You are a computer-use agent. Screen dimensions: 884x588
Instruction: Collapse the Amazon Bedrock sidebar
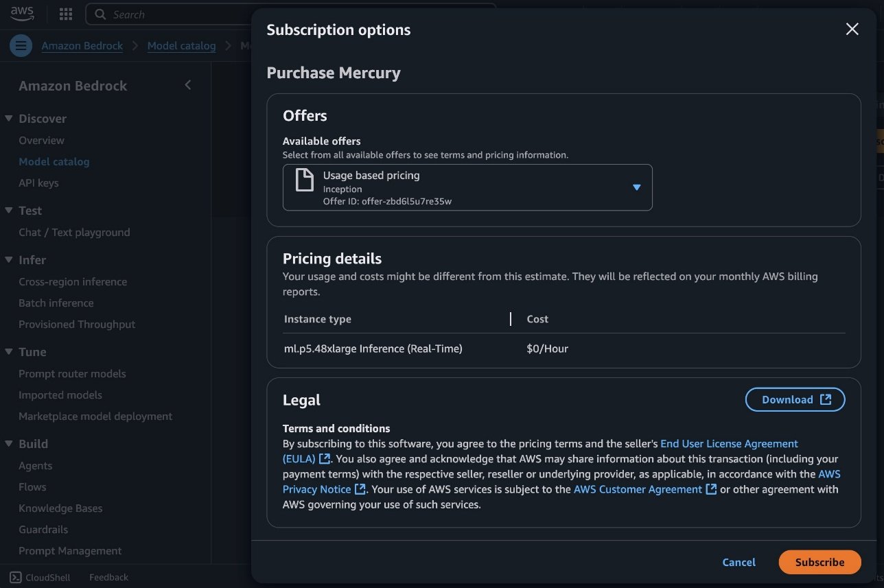tap(188, 85)
